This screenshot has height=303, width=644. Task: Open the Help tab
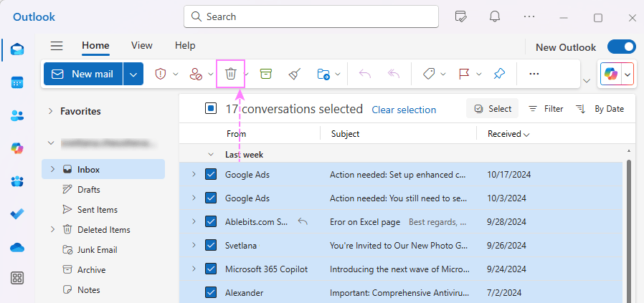[x=185, y=45]
